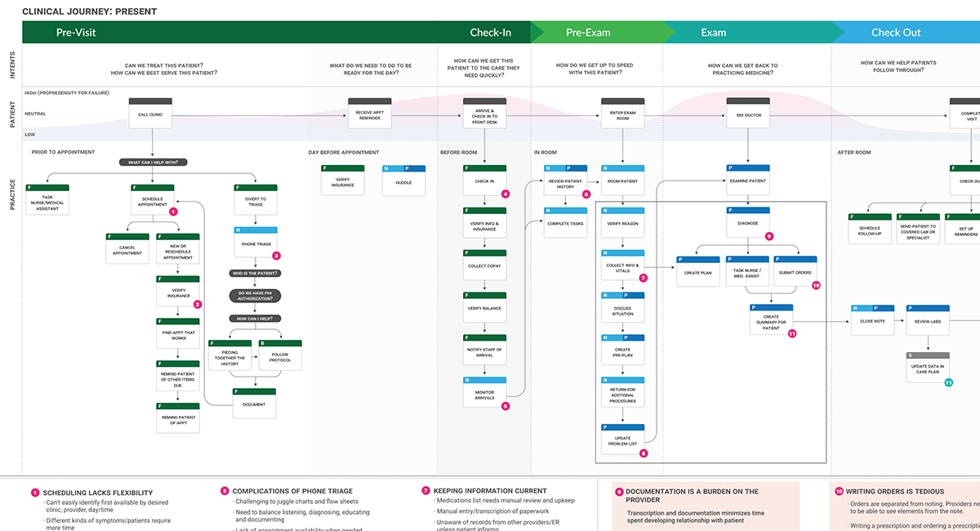Select the Review Labs card
This screenshot has height=531, width=980.
(929, 324)
